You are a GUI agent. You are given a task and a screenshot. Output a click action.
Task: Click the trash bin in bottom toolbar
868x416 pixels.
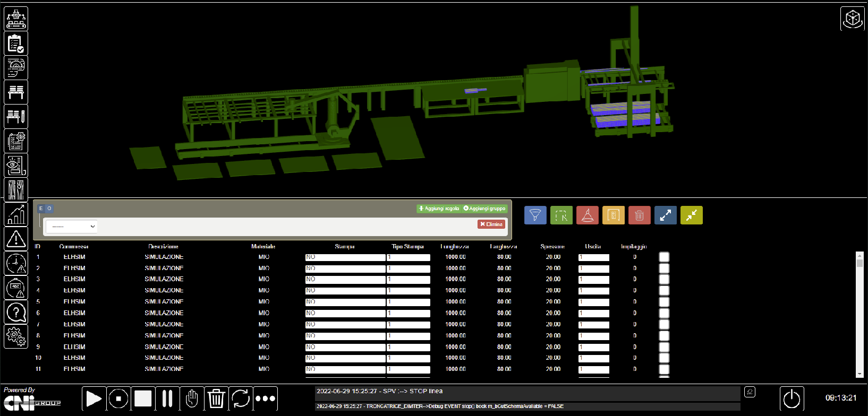(216, 398)
